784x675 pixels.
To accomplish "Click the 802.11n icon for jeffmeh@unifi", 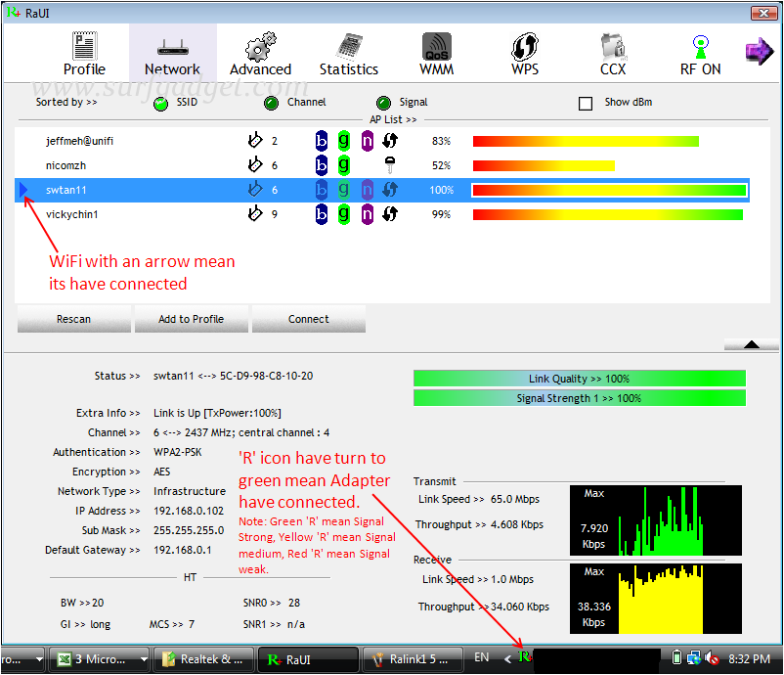I will click(368, 141).
